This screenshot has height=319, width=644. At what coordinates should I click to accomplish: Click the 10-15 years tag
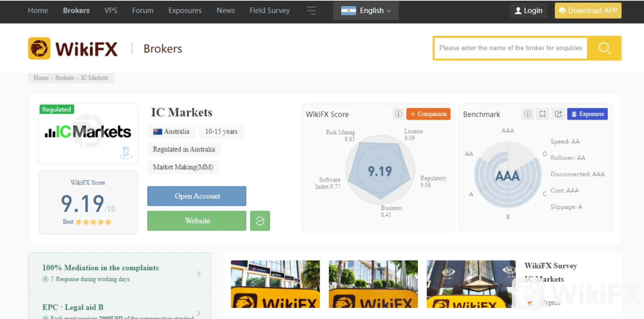click(221, 132)
